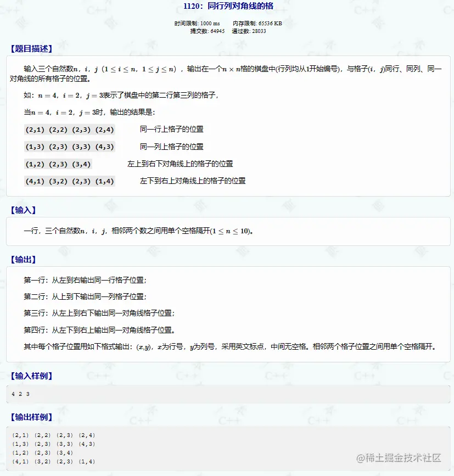Click the label "左上到右下对角线上的格子的位置"
This screenshot has height=476, width=454.
[x=180, y=164]
